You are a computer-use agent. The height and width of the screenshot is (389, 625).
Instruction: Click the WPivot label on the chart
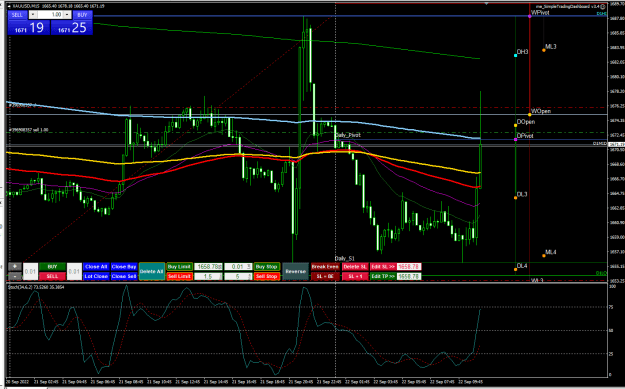click(540, 12)
